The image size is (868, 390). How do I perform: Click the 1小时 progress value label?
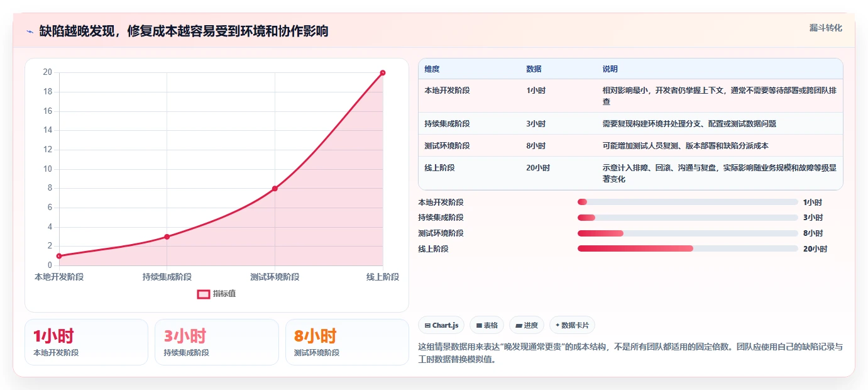click(813, 203)
